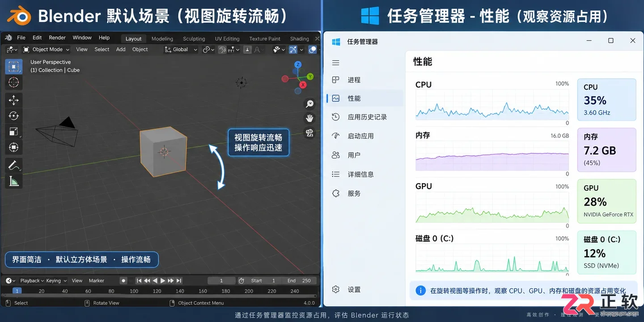Click the 设置 gear icon in Task Manager

(336, 289)
